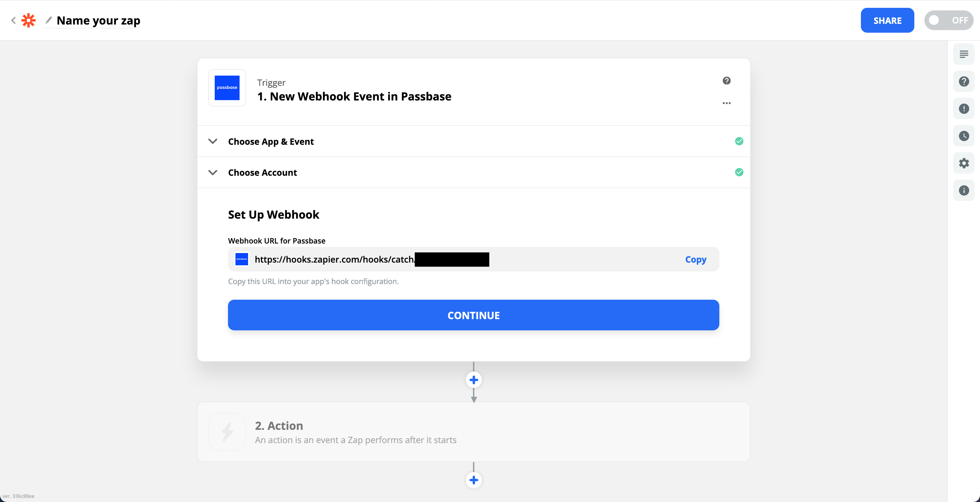Image resolution: width=980 pixels, height=502 pixels.
Task: Open trigger step help question mark
Action: point(726,80)
